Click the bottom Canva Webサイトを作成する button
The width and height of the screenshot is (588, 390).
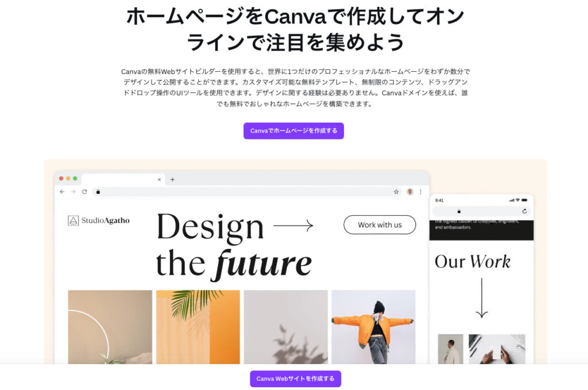coord(296,379)
